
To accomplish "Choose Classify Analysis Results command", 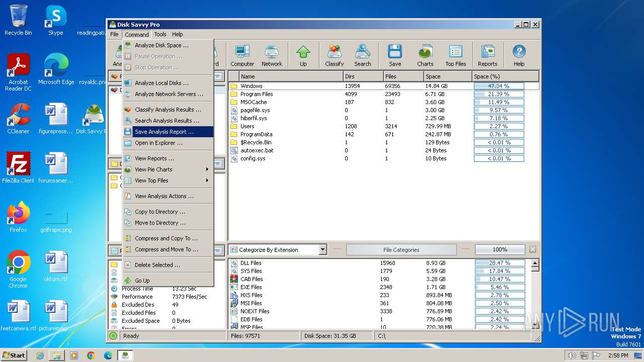I will (x=168, y=110).
